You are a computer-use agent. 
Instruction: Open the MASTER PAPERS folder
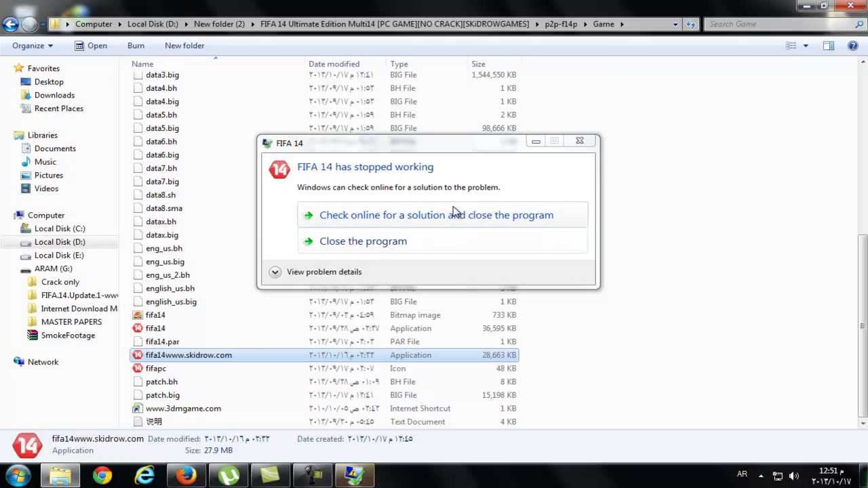point(71,322)
